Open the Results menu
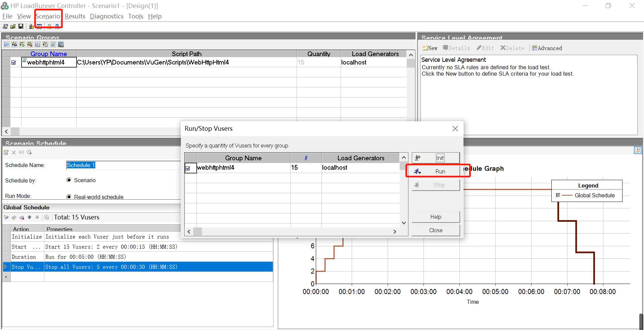This screenshot has width=644, height=330. 75,16
